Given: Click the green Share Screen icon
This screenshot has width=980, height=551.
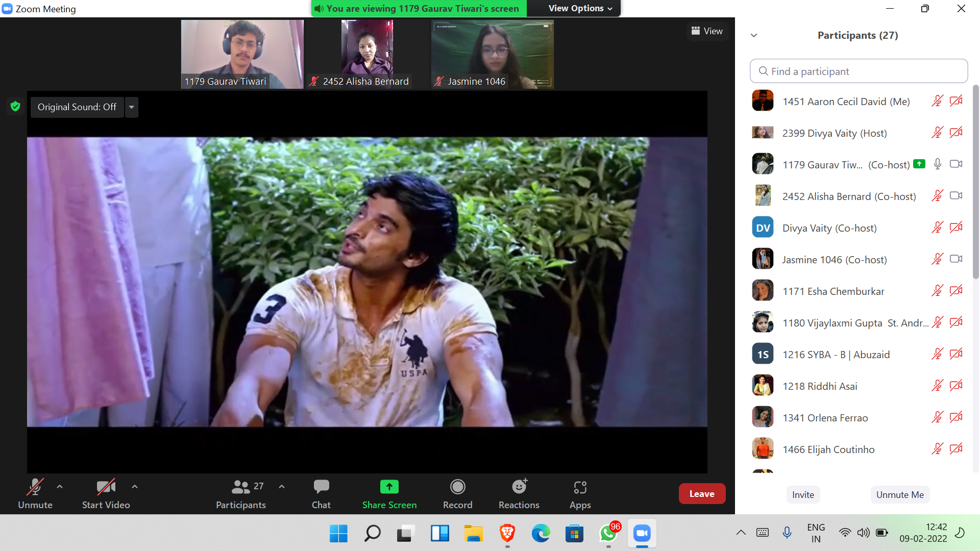Looking at the screenshot, I should [x=389, y=487].
